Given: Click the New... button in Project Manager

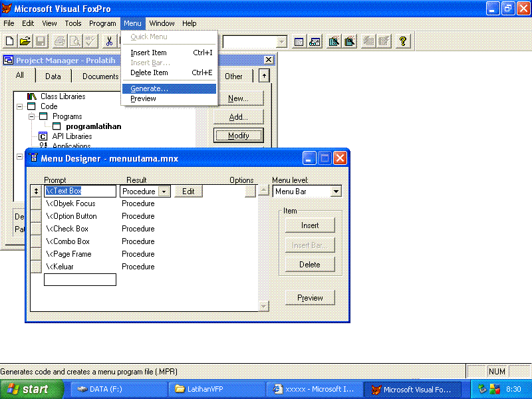Looking at the screenshot, I should click(238, 98).
